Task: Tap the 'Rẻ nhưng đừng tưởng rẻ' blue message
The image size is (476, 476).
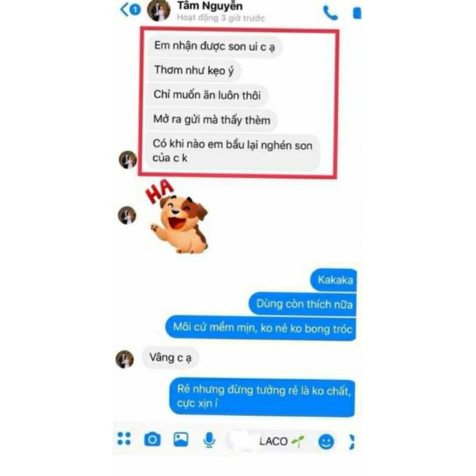Action: pyautogui.click(x=262, y=397)
